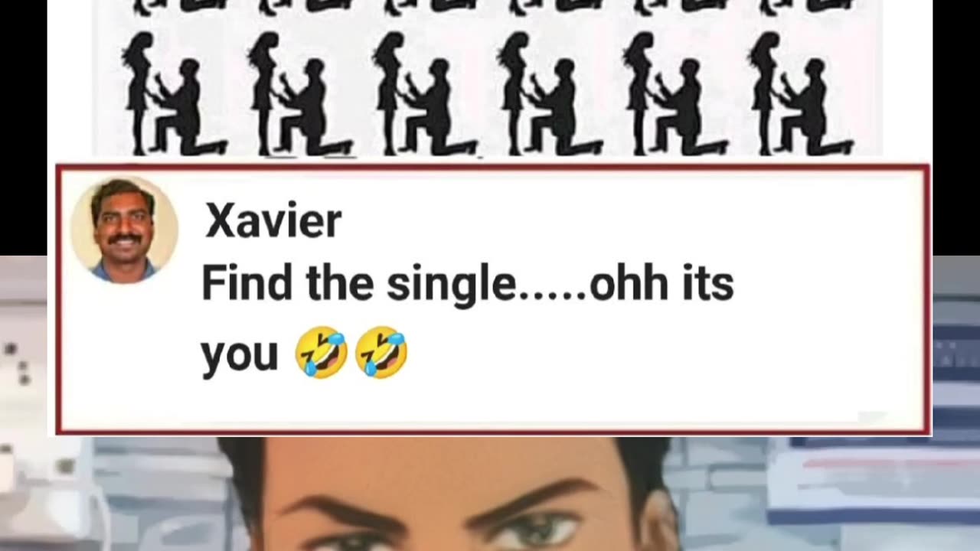Tap the fourth full couple silhouette from left
980x551 pixels.
pos(550,94)
